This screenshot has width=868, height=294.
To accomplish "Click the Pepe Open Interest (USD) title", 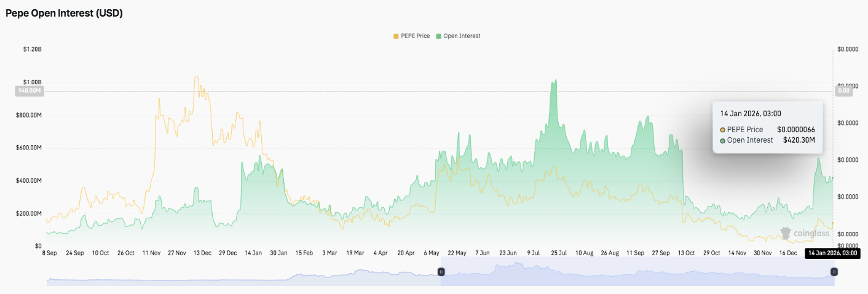I will click(x=65, y=13).
